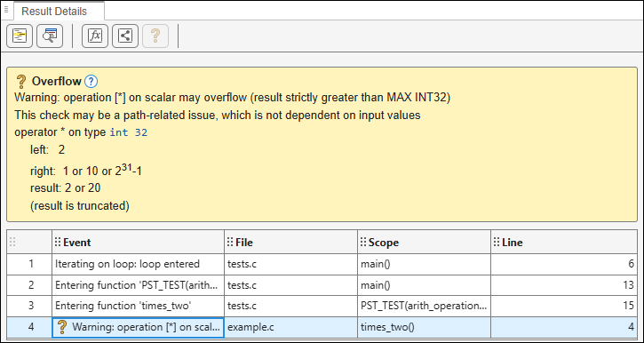Click orange warning icon in row 4

[61, 327]
